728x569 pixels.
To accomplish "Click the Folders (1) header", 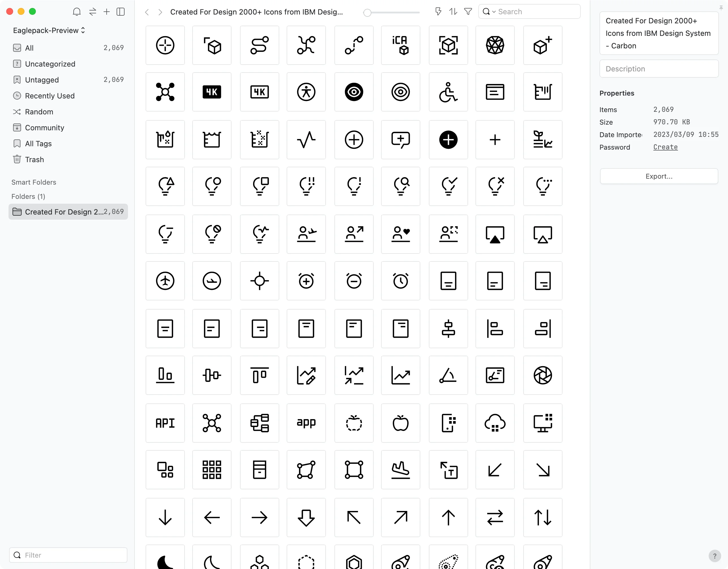I will point(28,197).
